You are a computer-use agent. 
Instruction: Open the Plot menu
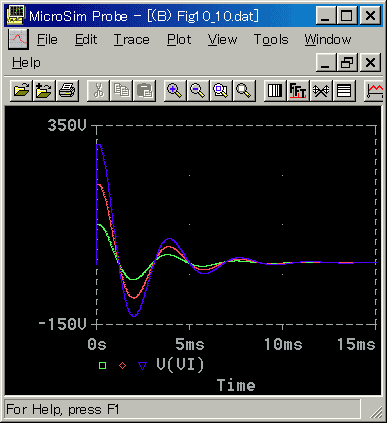179,40
